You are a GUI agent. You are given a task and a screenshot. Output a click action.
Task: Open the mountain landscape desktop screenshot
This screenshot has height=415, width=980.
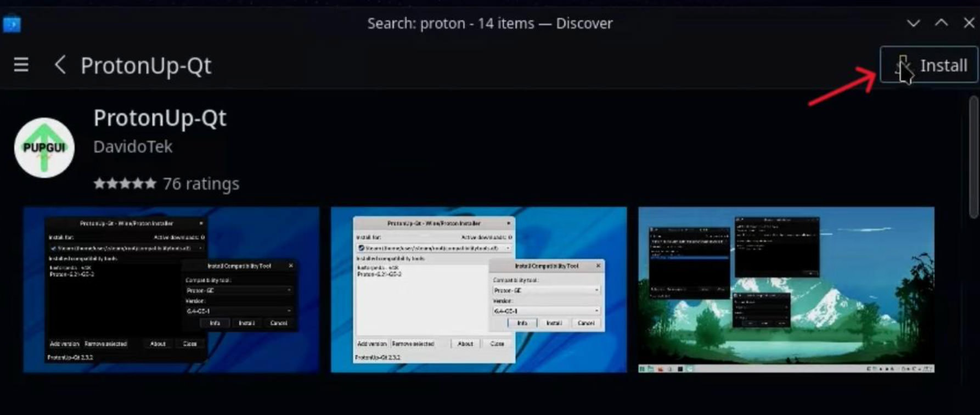[x=786, y=290]
